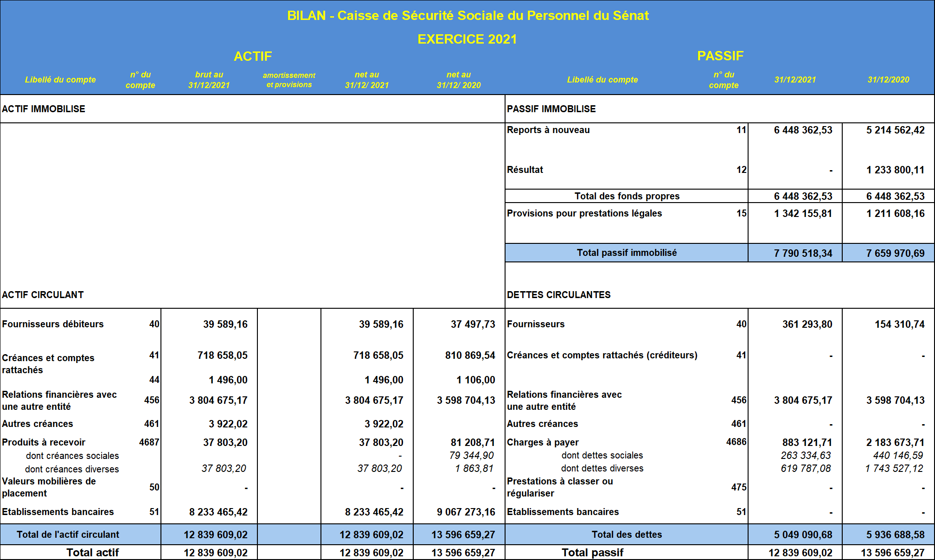Select the Reports à nouveau 2021 amount
Viewport: 935px width, 560px height.
[x=803, y=130]
